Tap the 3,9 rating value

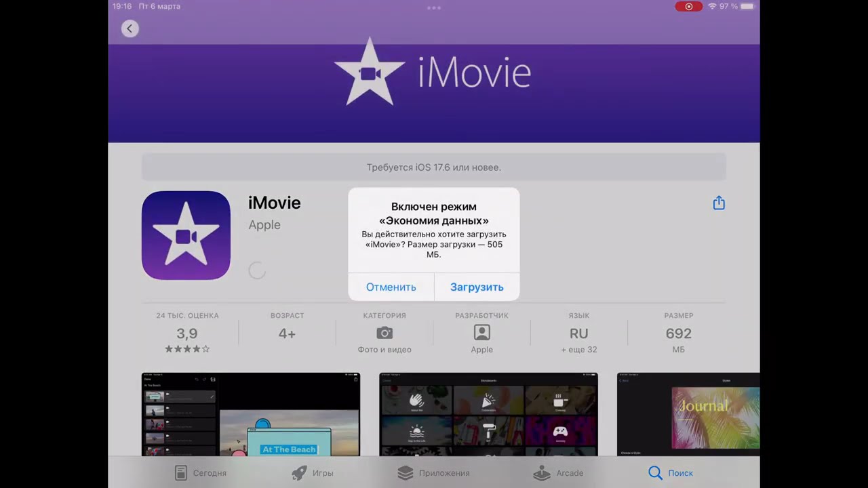[x=187, y=333]
